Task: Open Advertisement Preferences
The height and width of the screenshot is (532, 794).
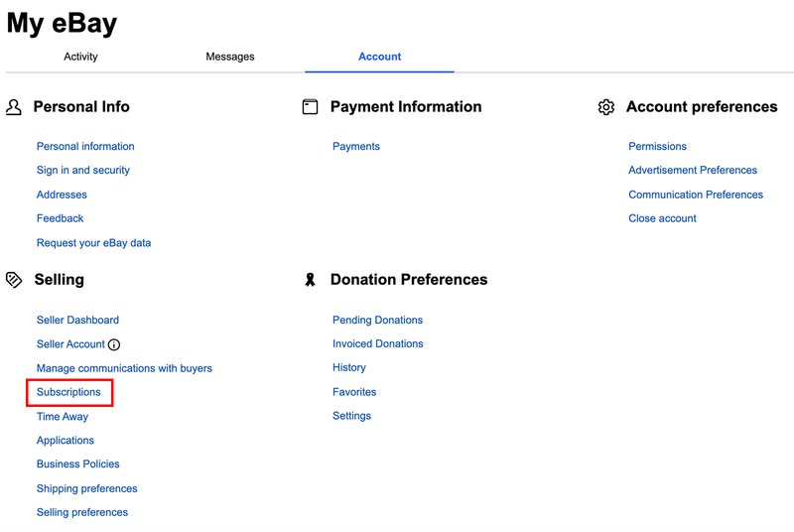Action: (x=693, y=170)
